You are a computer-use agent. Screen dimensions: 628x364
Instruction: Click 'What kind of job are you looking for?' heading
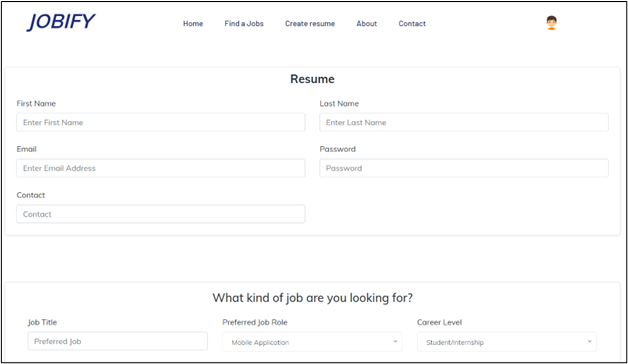[x=312, y=298]
